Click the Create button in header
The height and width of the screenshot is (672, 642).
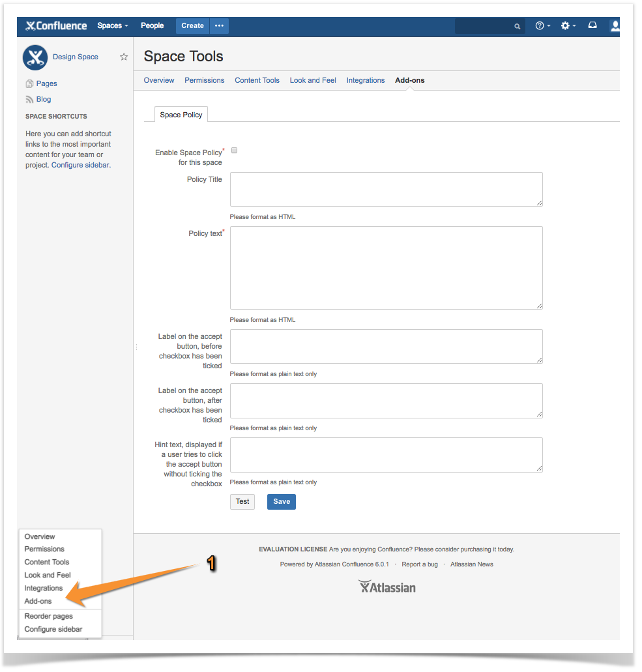point(192,26)
